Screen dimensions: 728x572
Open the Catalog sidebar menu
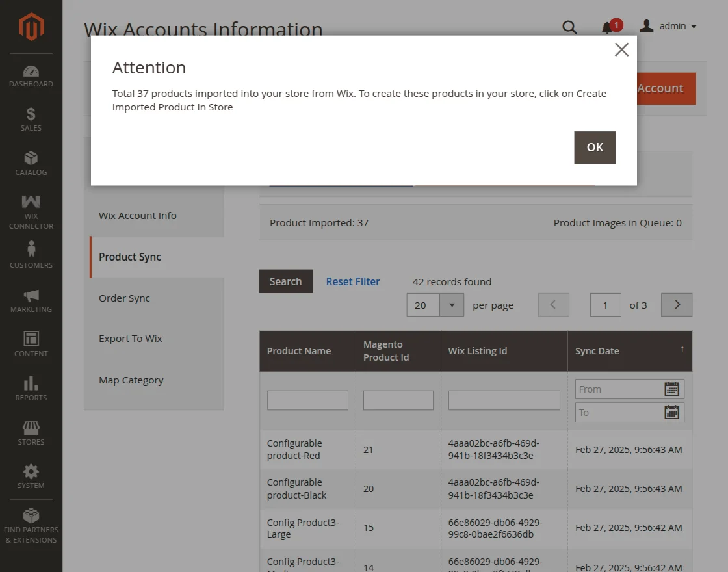click(31, 163)
